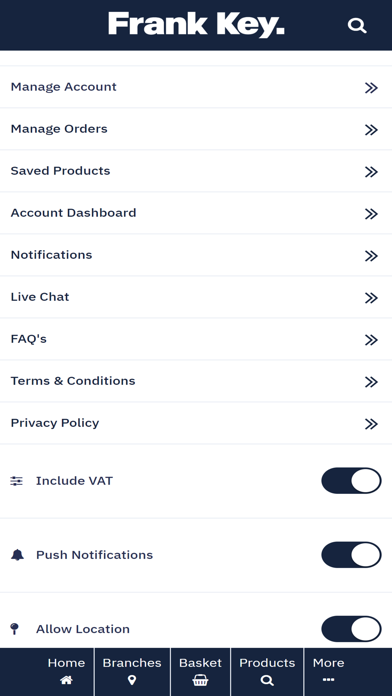Tap the More ellipsis icon
Screen dimensions: 392x696
click(328, 680)
